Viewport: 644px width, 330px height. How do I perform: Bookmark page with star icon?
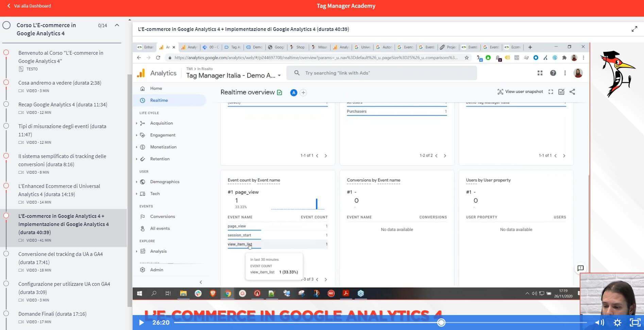[x=467, y=58]
